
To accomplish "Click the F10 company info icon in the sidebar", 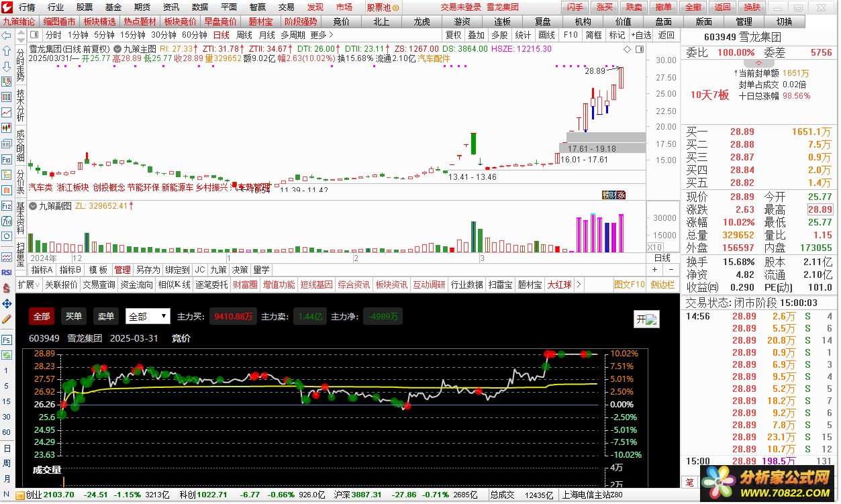I will pos(7,159).
